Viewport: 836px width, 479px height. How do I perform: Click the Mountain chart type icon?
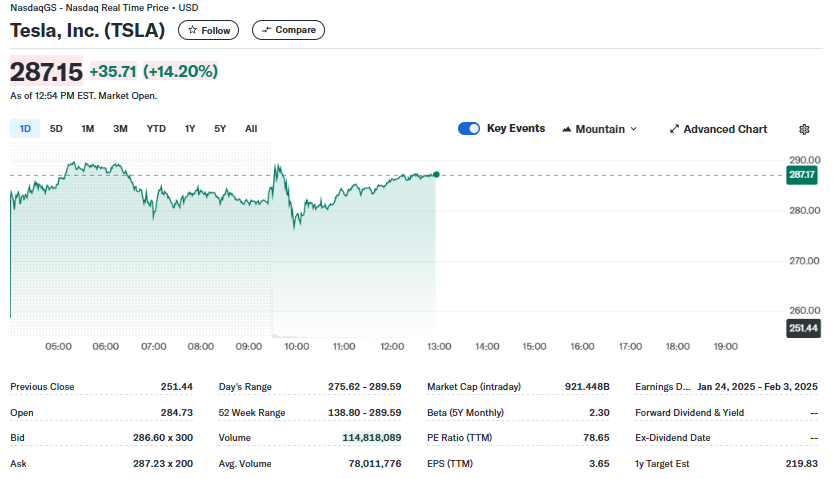click(567, 129)
